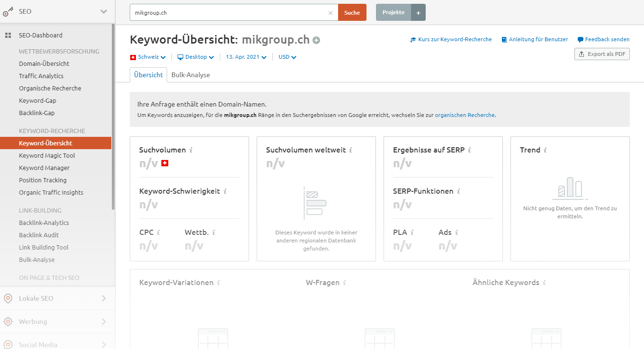Select Keyword-Übersicht in the sidebar
This screenshot has width=644, height=349.
point(55,143)
